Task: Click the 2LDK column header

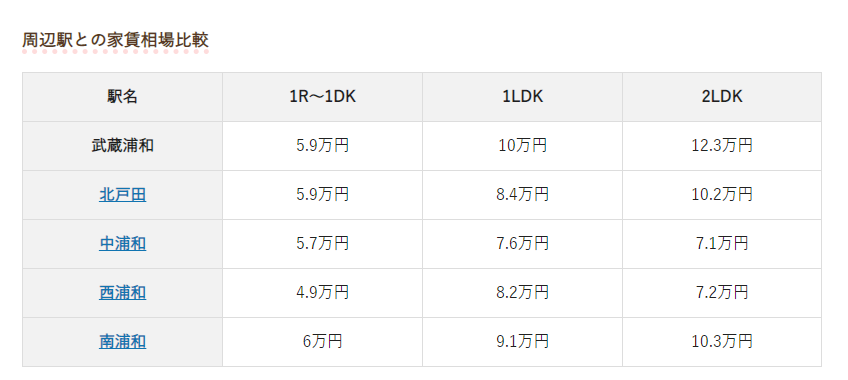Action: click(x=722, y=97)
